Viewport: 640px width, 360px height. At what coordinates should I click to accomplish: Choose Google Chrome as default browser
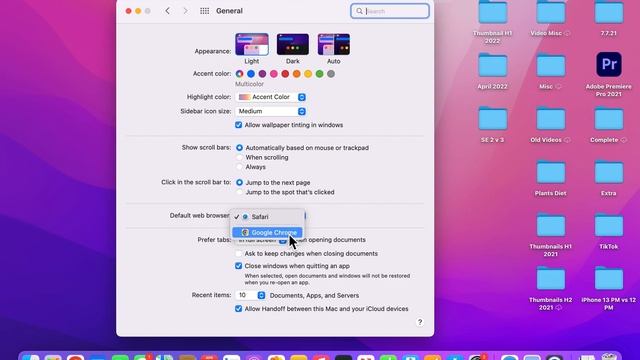point(267,232)
